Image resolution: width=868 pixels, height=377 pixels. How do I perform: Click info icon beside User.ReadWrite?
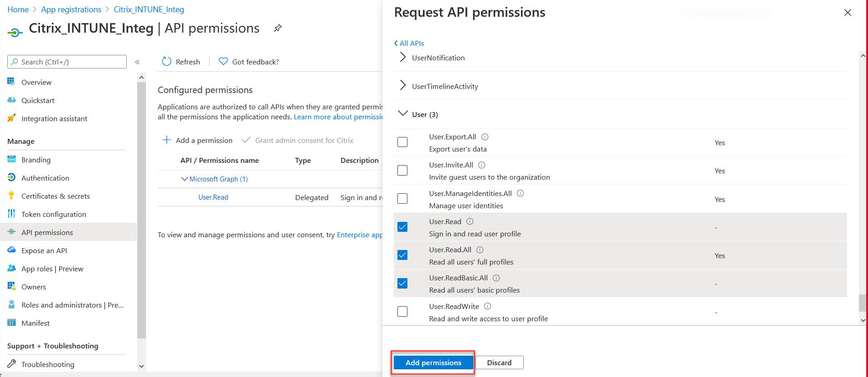pyautogui.click(x=488, y=306)
